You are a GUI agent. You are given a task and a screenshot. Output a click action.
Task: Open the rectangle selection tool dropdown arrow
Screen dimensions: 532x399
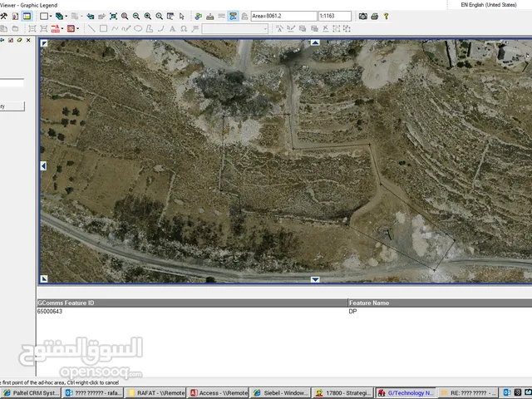(x=51, y=16)
